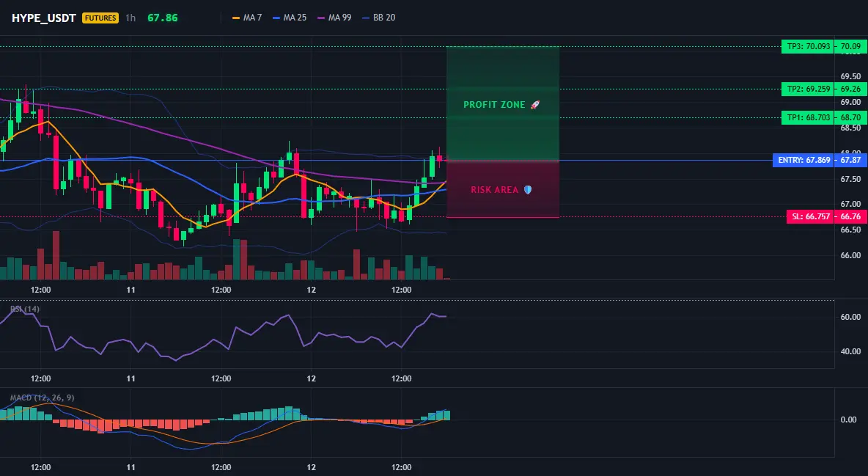
Task: Click the current price 67.86
Action: [163, 18]
